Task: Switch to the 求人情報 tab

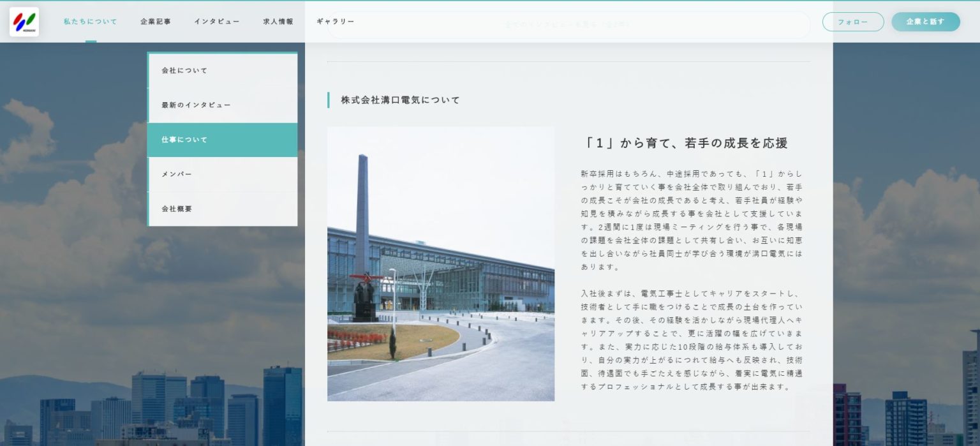Action: point(278,22)
